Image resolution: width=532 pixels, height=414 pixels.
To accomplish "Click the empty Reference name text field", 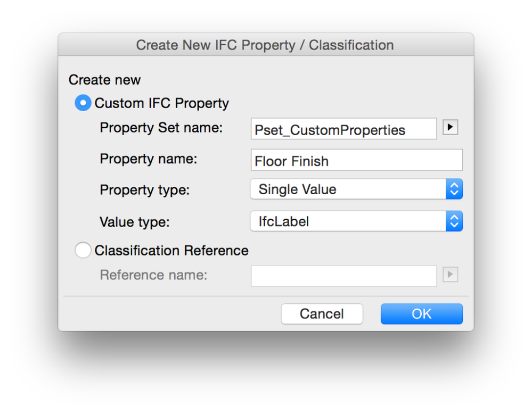I will pos(343,276).
